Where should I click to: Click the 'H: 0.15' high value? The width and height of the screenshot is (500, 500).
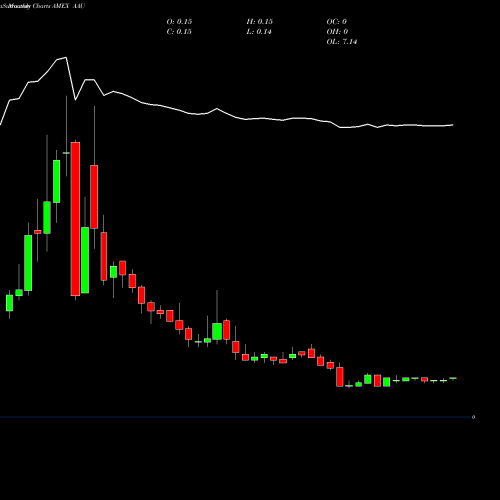(260, 22)
